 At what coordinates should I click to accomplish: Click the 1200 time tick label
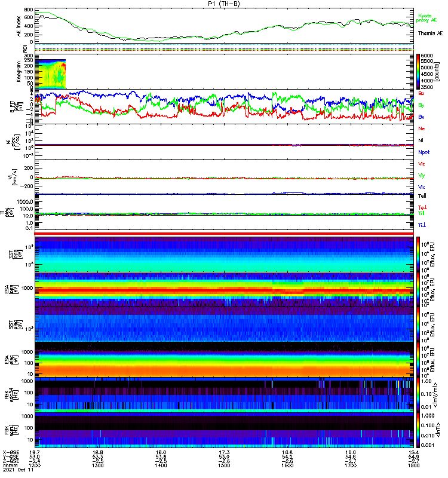[35, 465]
